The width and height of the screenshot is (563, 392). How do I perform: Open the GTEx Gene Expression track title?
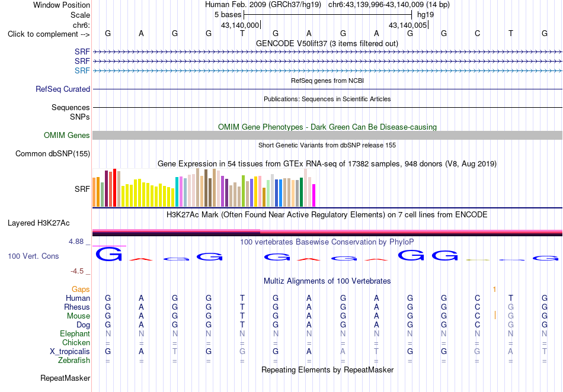click(x=327, y=164)
